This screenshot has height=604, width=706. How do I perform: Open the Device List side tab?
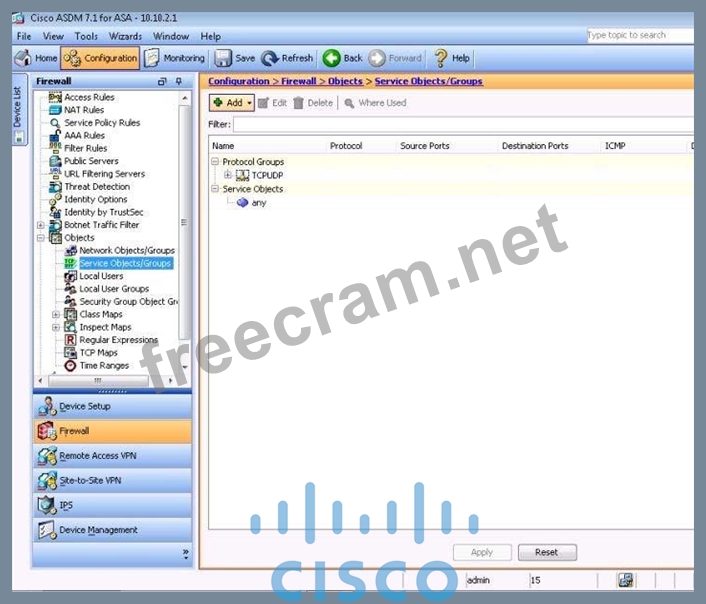click(x=16, y=106)
